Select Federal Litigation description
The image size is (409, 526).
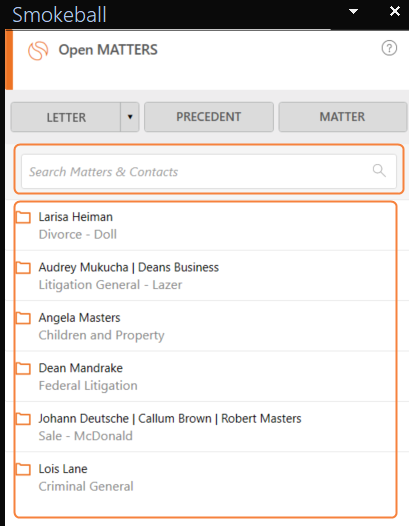point(88,386)
